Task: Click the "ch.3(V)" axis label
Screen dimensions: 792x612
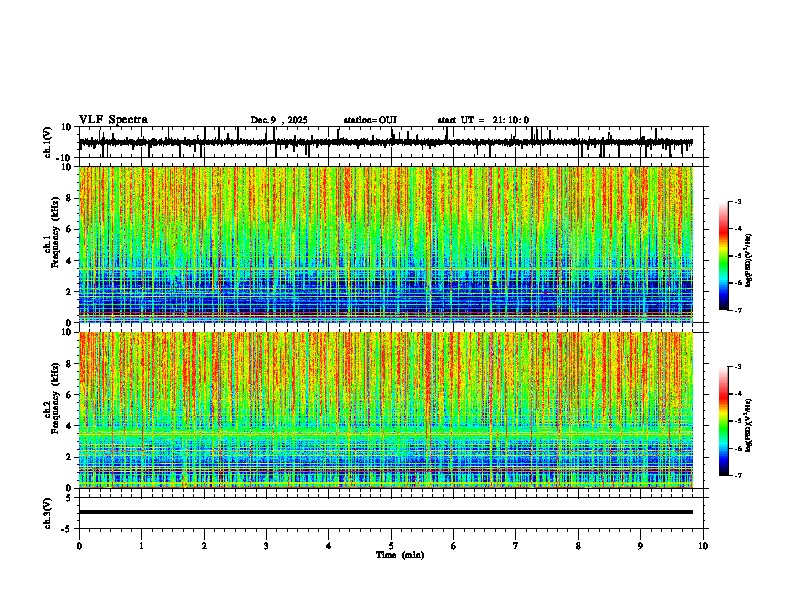Action: pyautogui.click(x=48, y=514)
